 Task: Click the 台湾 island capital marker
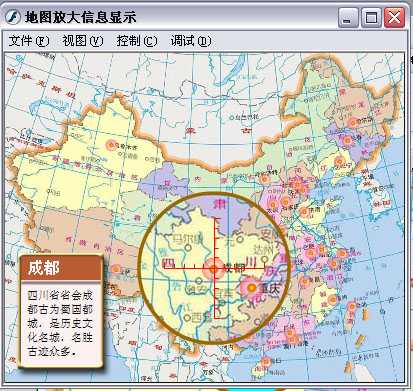click(x=352, y=307)
